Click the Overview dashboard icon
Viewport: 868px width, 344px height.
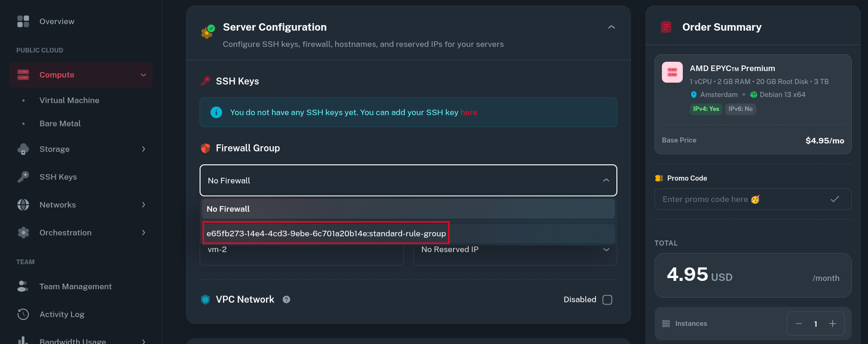point(23,21)
